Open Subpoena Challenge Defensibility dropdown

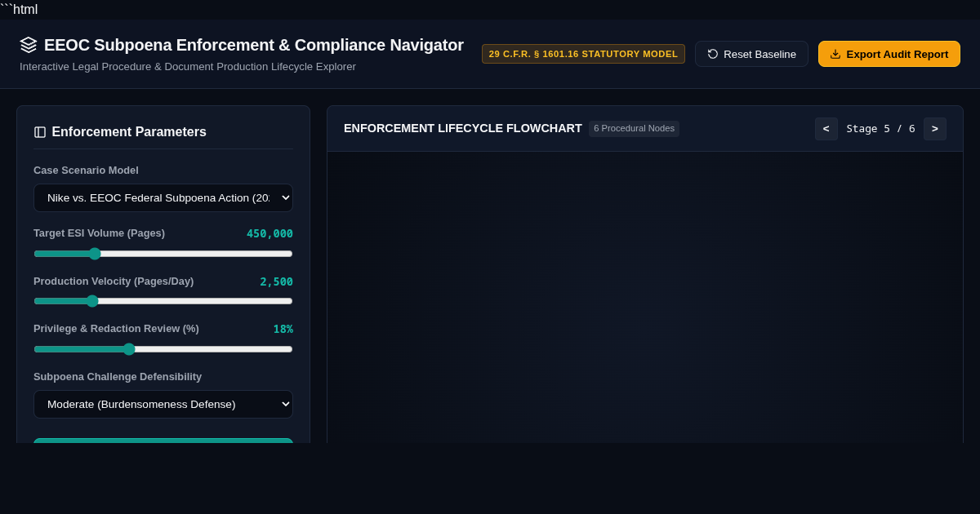click(x=163, y=404)
